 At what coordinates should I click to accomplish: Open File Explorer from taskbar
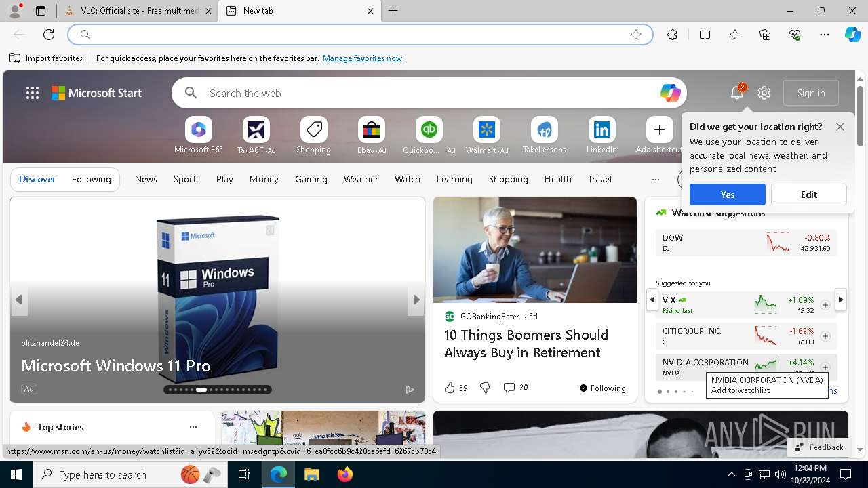tap(311, 474)
